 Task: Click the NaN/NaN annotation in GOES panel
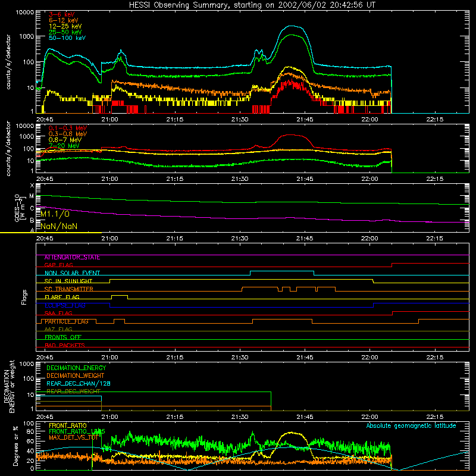point(59,227)
